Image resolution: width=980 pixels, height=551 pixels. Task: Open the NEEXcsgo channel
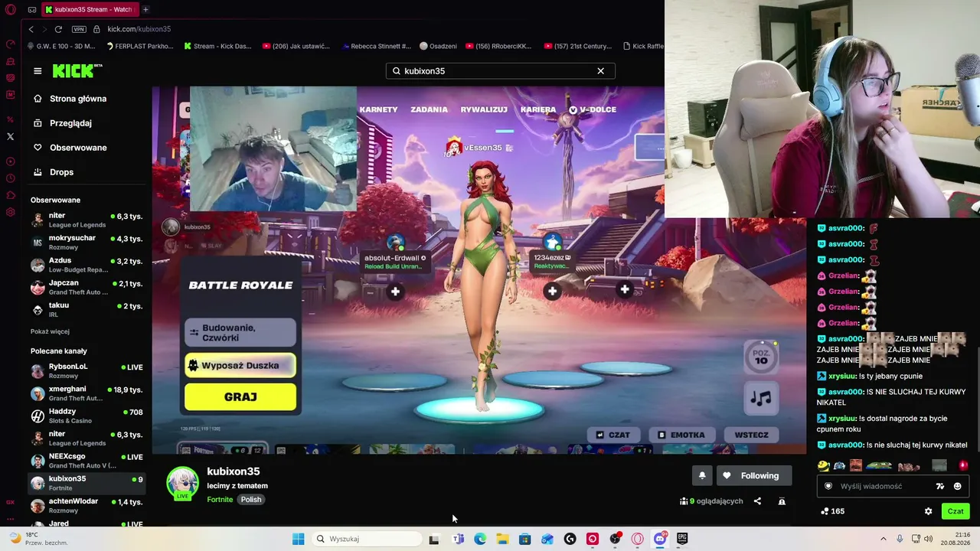pos(87,461)
